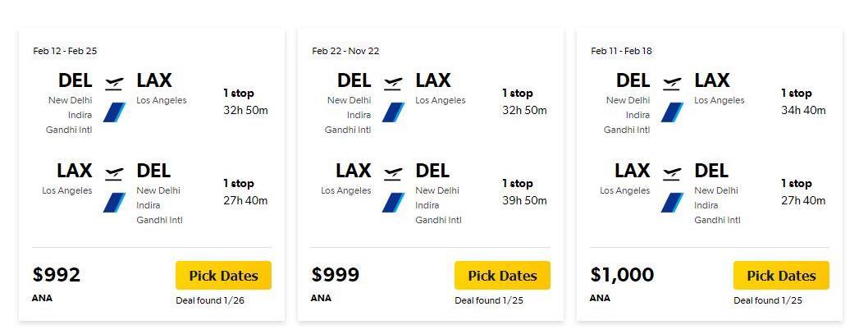Click the $1,000 price
The image size is (868, 334).
click(x=622, y=275)
